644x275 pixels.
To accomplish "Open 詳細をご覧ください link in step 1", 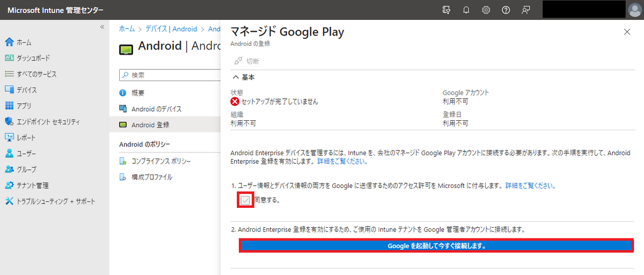I will click(x=530, y=186).
